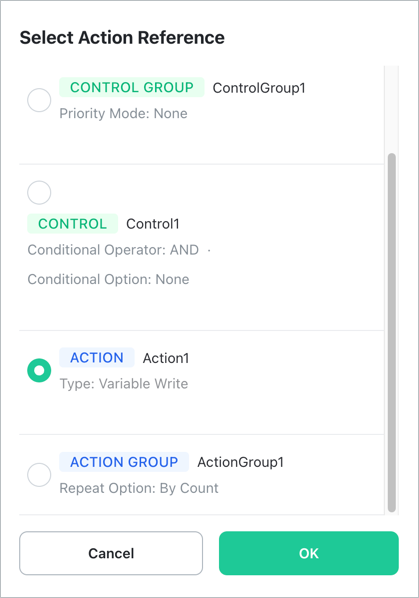Click the Action1 name label
Screen dimensions: 419x598
coord(166,358)
